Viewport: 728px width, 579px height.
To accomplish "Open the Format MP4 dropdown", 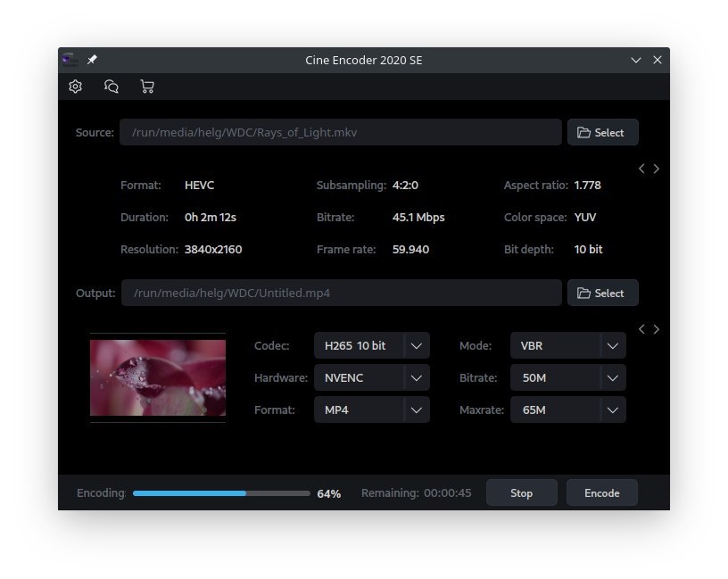I will pyautogui.click(x=372, y=409).
